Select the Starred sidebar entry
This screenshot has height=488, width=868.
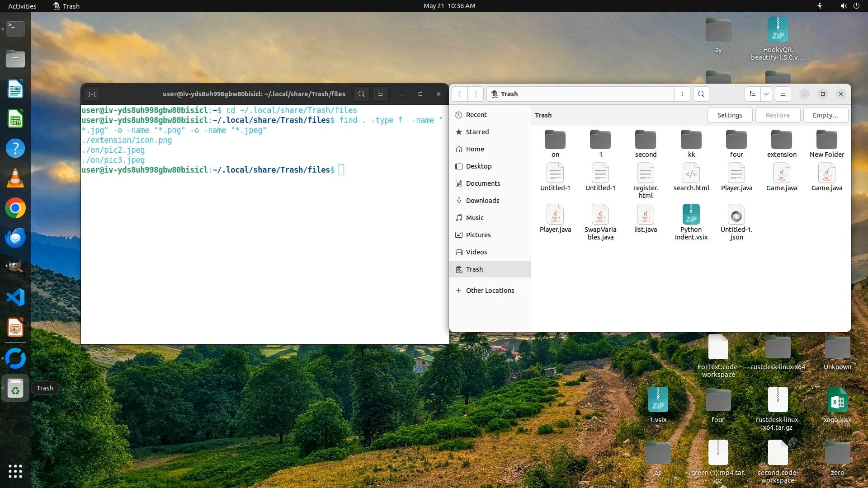coord(477,132)
